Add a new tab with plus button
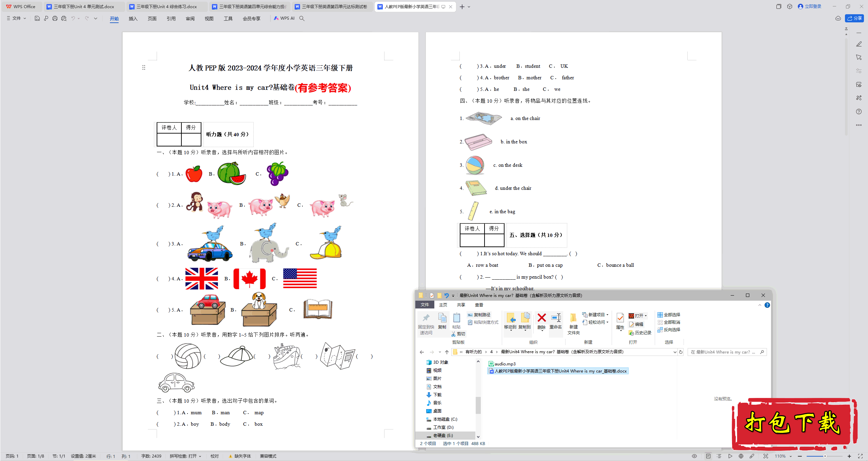 point(462,6)
